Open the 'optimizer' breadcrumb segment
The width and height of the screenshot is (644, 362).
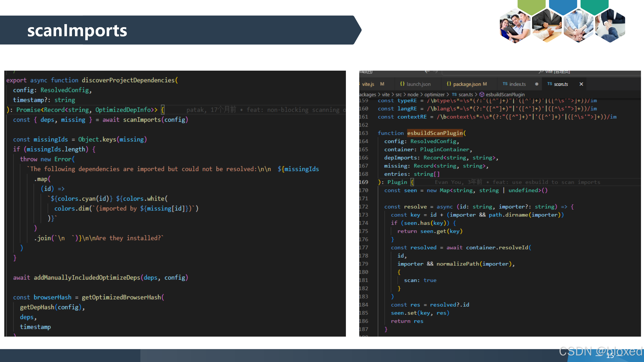(x=434, y=95)
